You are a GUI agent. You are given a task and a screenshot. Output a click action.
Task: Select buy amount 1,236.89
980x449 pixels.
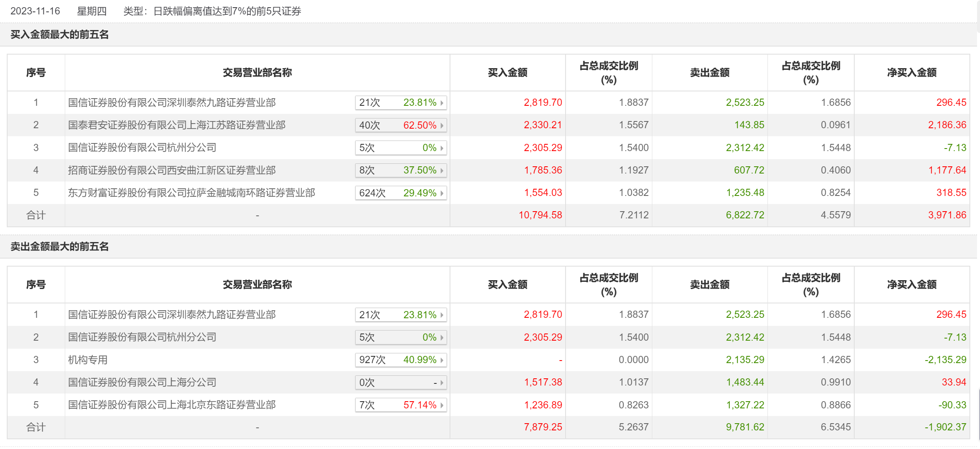point(543,405)
